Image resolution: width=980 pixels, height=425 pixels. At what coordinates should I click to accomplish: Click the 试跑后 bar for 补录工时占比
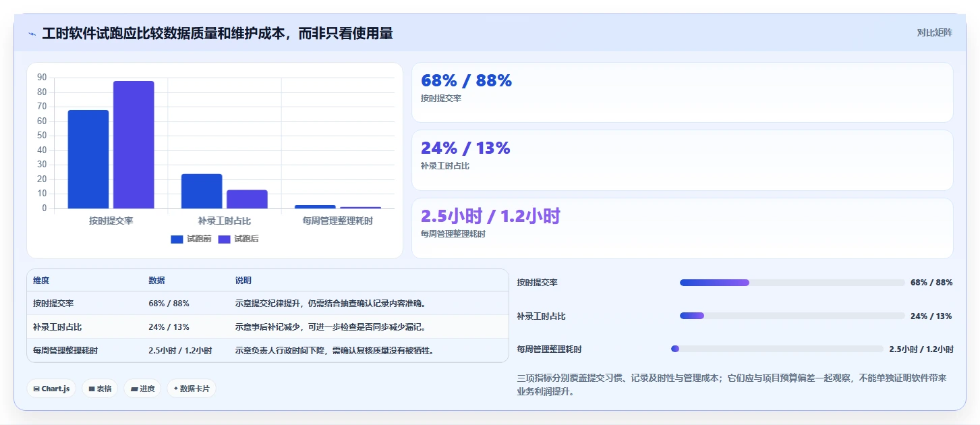247,199
